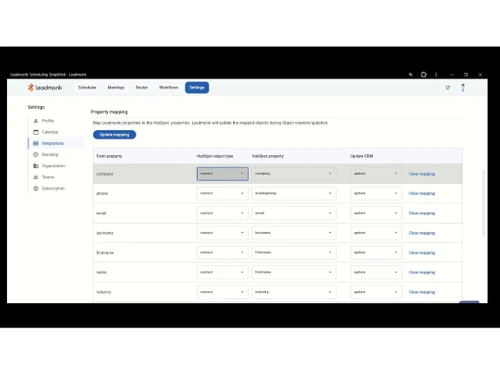500x375 pixels.
Task: Open Subscription settings label
Action: pyautogui.click(x=53, y=188)
